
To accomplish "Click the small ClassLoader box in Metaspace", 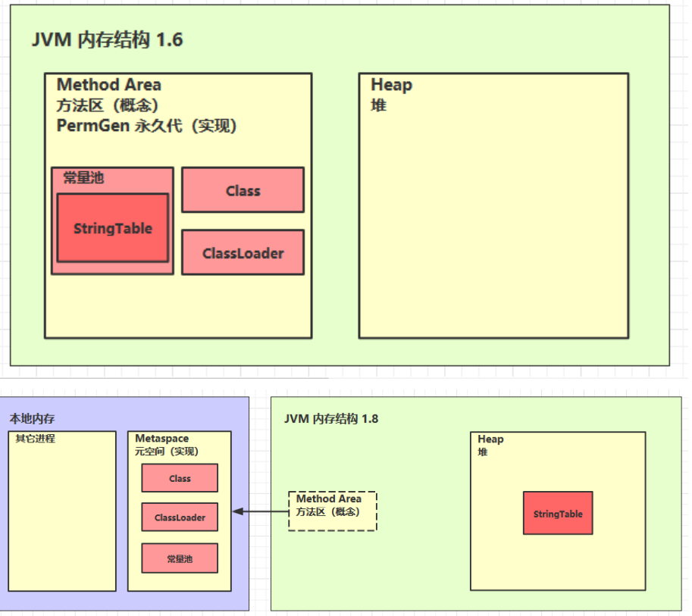I will pyautogui.click(x=180, y=518).
